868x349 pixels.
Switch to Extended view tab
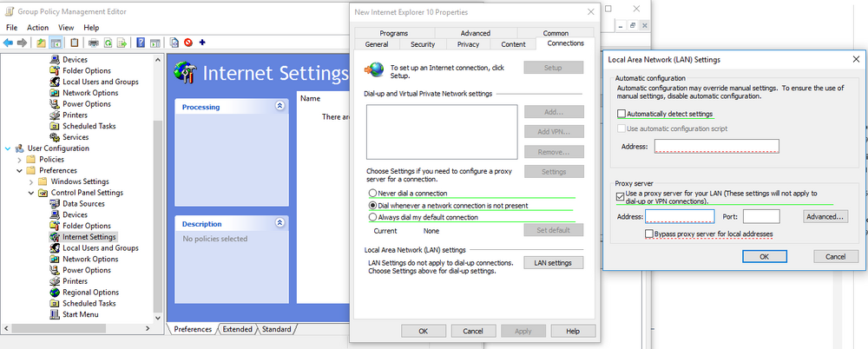coord(238,329)
